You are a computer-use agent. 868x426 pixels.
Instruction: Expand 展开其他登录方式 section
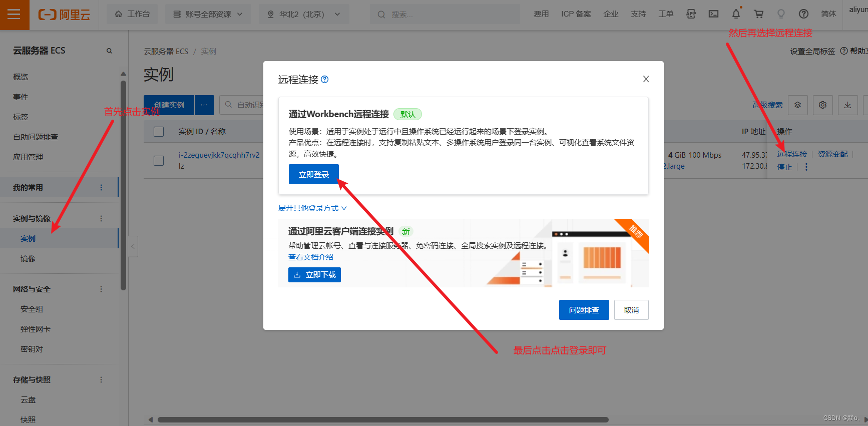[312, 208]
